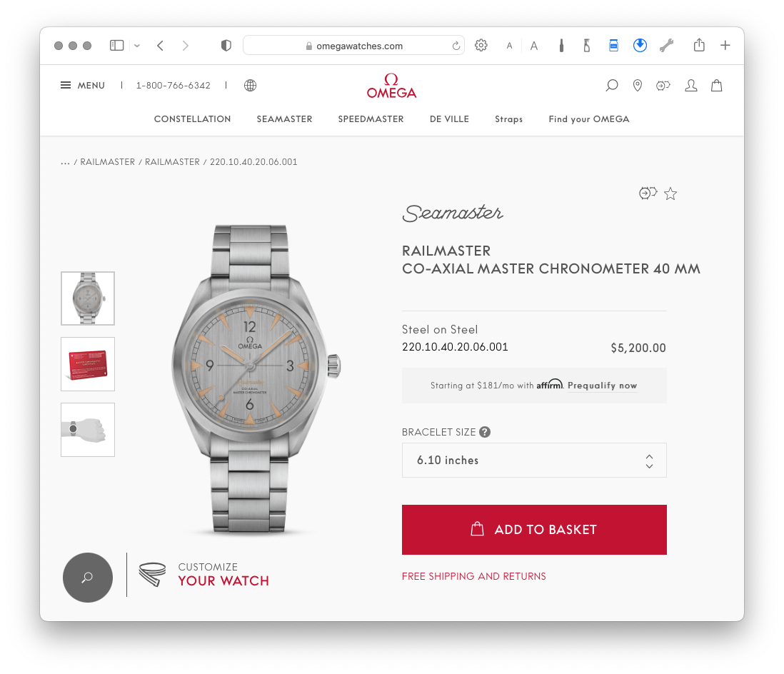Image resolution: width=784 pixels, height=674 pixels.
Task: Click the globe language selector icon
Action: tap(250, 86)
